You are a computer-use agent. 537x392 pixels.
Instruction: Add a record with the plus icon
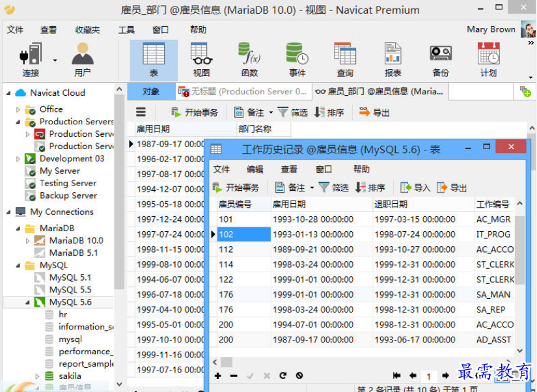point(217,376)
